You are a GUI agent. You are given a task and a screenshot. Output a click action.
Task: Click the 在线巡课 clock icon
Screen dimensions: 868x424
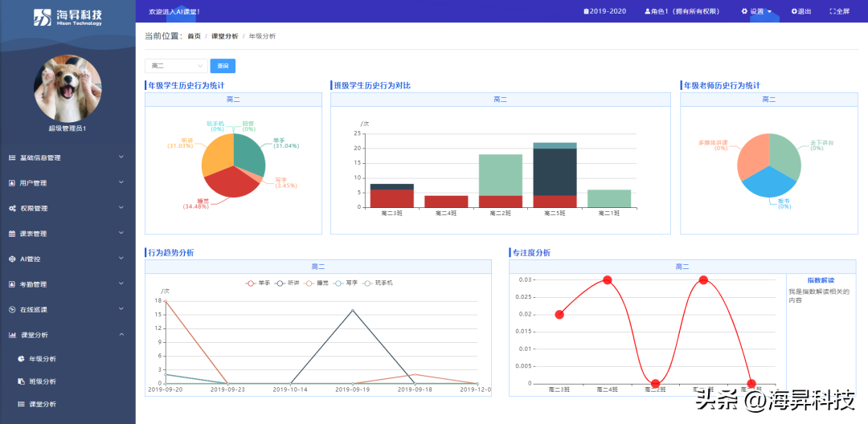click(x=12, y=310)
